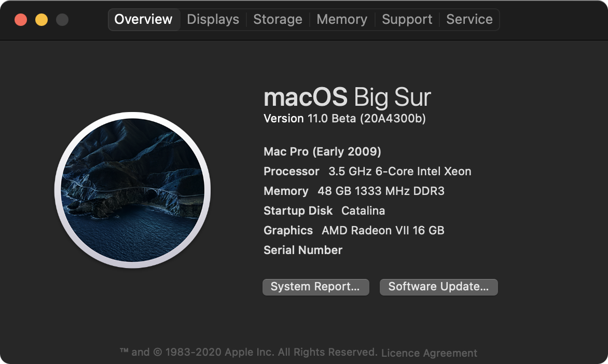Click the macOS Big Sur wallpaper icon
Viewport: 608px width, 364px height.
132,190
